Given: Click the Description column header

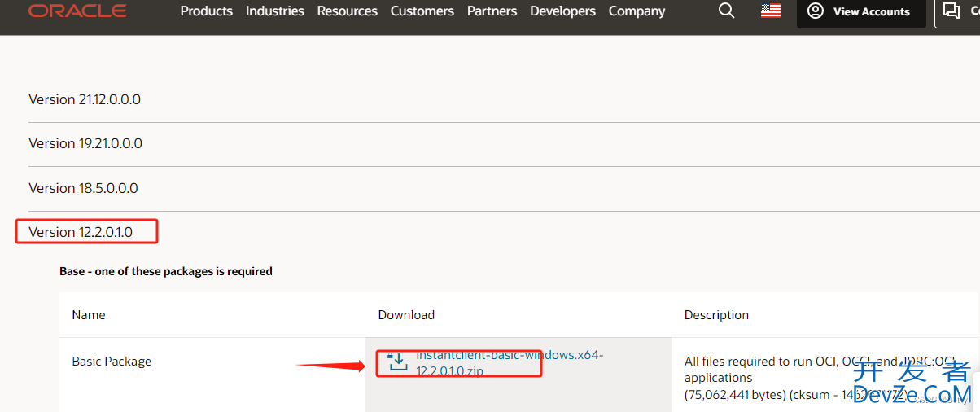Looking at the screenshot, I should tap(716, 315).
